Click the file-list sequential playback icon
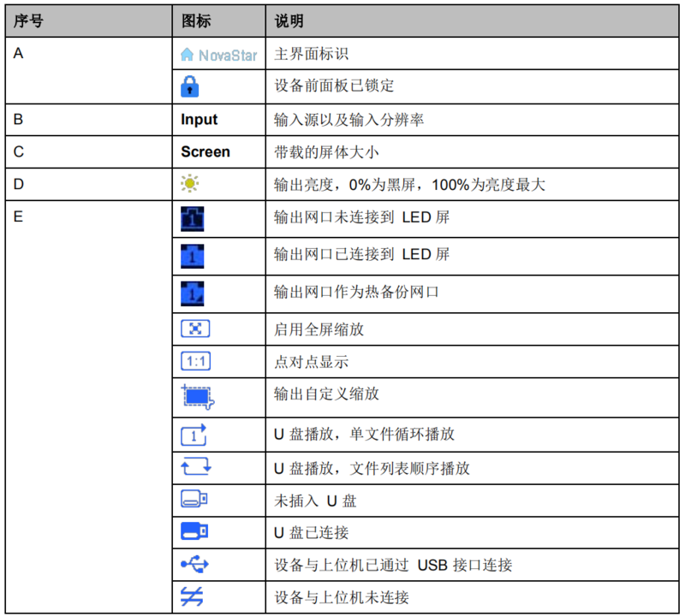The image size is (685, 616). (x=196, y=465)
